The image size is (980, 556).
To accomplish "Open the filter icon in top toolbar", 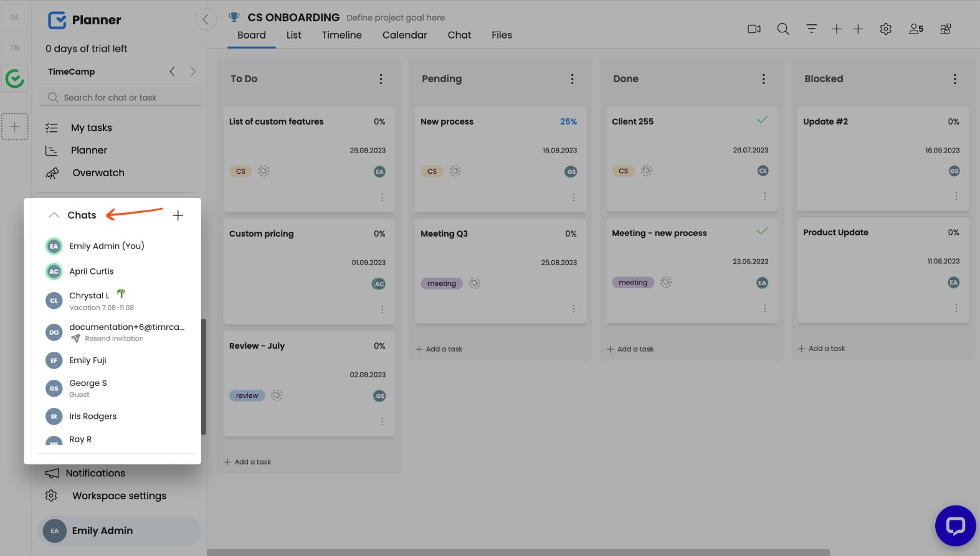I will [811, 29].
